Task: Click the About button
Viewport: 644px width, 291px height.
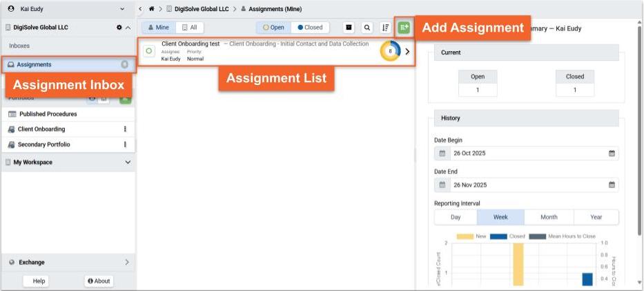Action: tap(99, 281)
